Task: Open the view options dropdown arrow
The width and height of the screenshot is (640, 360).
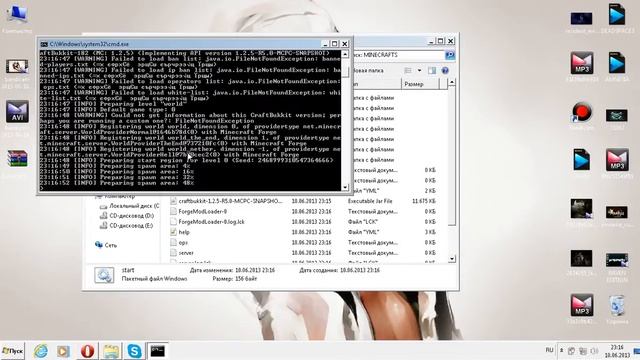Action: tap(419, 71)
